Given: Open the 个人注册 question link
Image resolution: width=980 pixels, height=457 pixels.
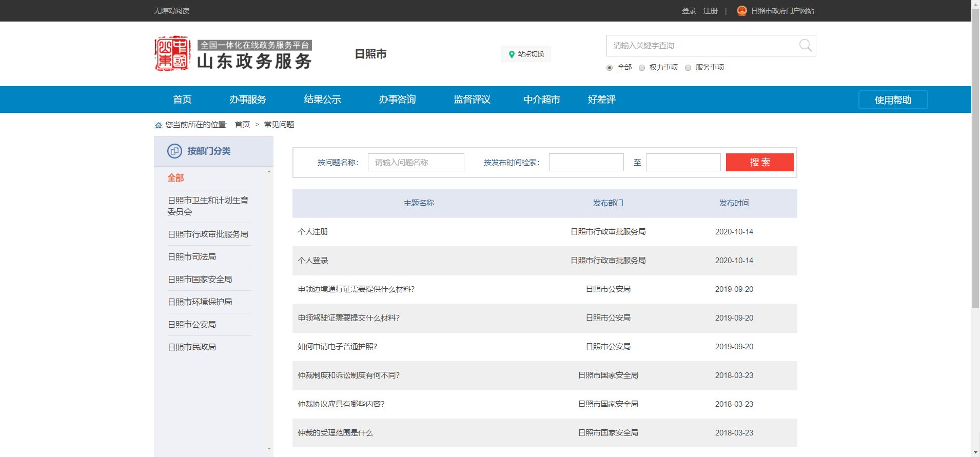Looking at the screenshot, I should pyautogui.click(x=313, y=232).
